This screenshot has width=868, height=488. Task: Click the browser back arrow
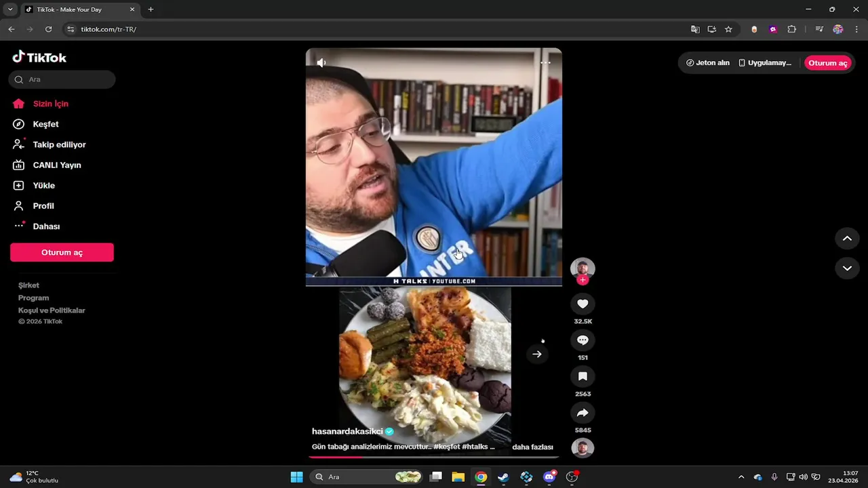[12, 29]
